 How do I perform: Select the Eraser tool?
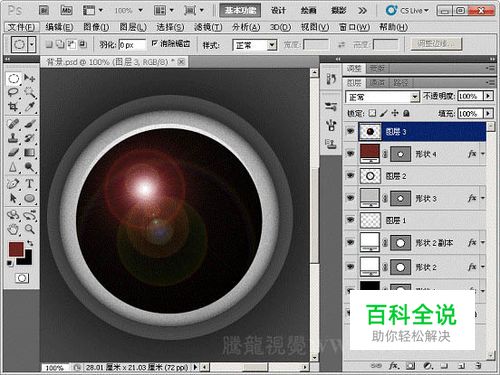(x=13, y=153)
